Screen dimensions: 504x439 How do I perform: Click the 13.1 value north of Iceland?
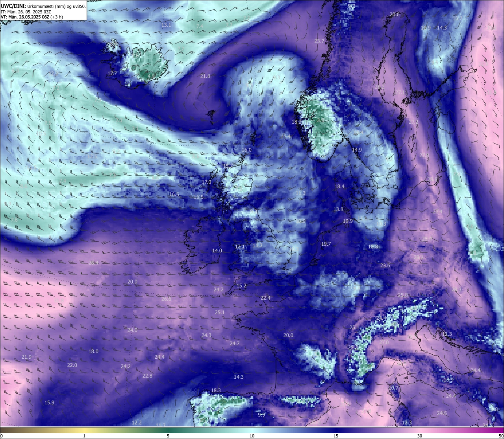tap(166, 25)
